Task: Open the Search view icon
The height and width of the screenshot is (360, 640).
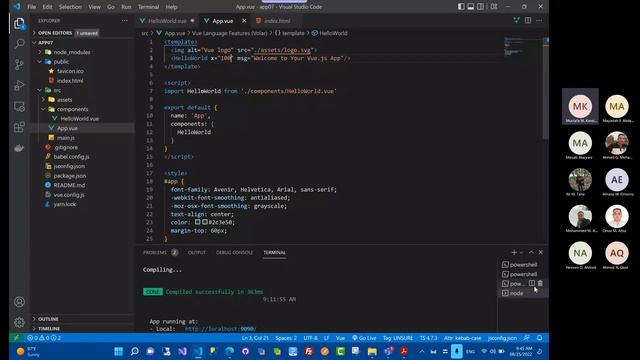Action: point(19,44)
